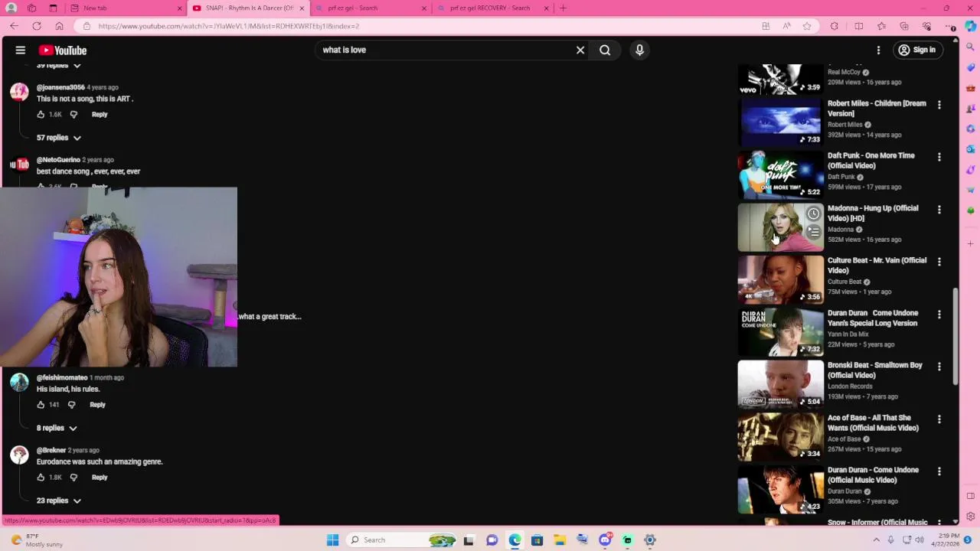Open options for Madonna - Hung Up

(939, 210)
